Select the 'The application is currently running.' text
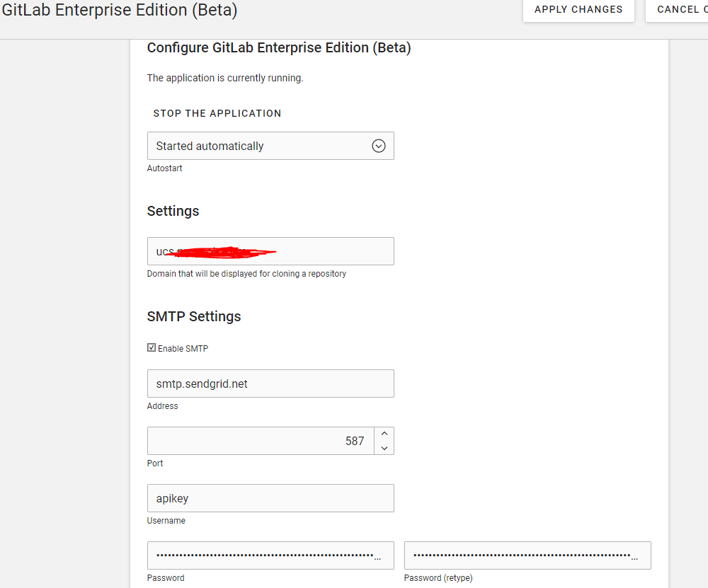Screen dimensions: 708x588 pyautogui.click(x=225, y=78)
